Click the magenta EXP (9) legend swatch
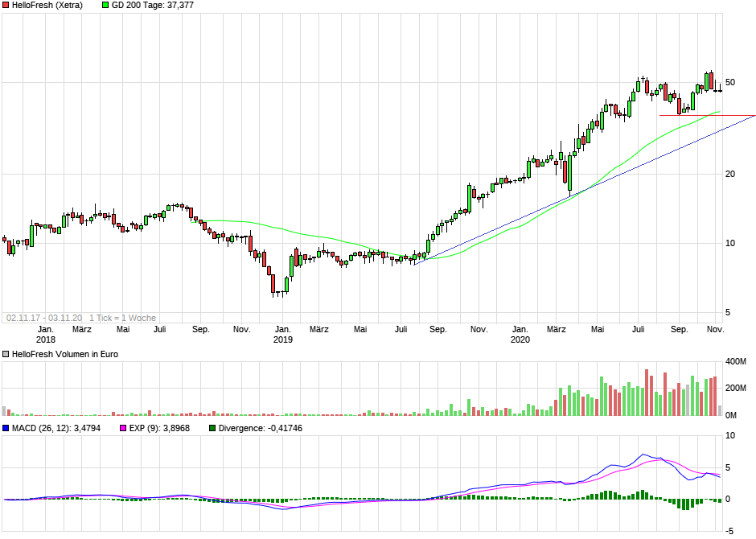Image resolution: width=756 pixels, height=539 pixels. pos(123,428)
